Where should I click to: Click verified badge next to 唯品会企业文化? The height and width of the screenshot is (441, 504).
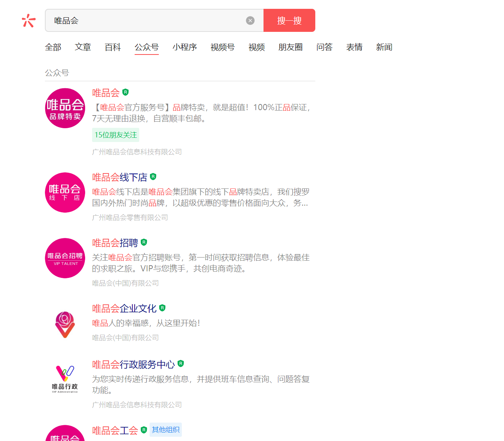[x=162, y=308]
